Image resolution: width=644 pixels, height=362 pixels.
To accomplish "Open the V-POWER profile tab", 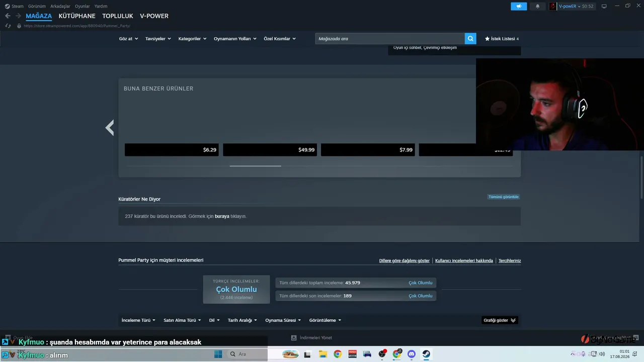I will [x=154, y=16].
